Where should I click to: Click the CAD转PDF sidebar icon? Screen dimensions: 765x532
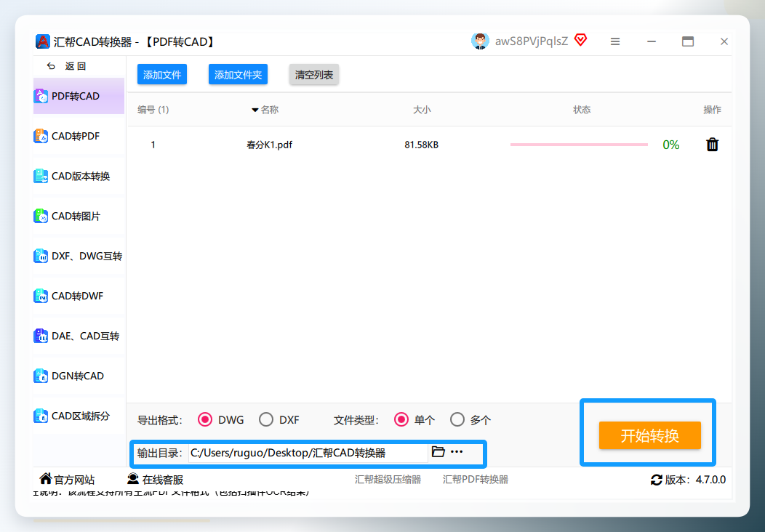[x=41, y=136]
